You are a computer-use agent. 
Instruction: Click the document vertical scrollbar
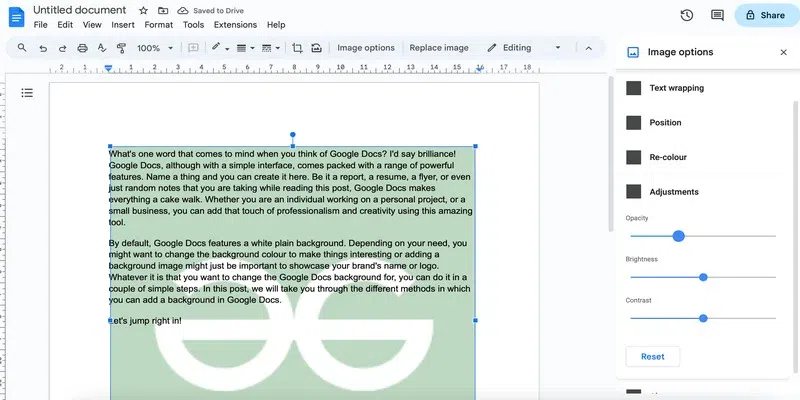click(611, 153)
